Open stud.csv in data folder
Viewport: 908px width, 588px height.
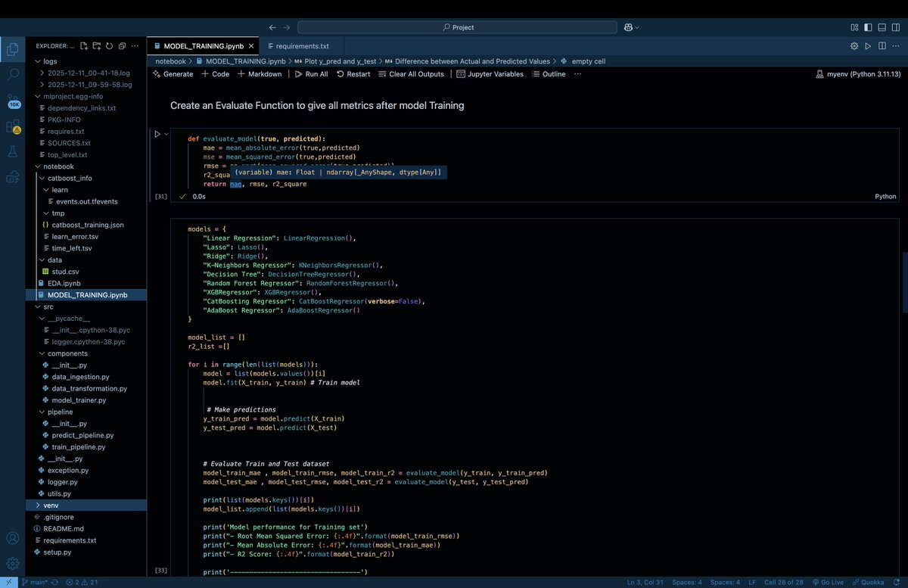click(x=85, y=272)
